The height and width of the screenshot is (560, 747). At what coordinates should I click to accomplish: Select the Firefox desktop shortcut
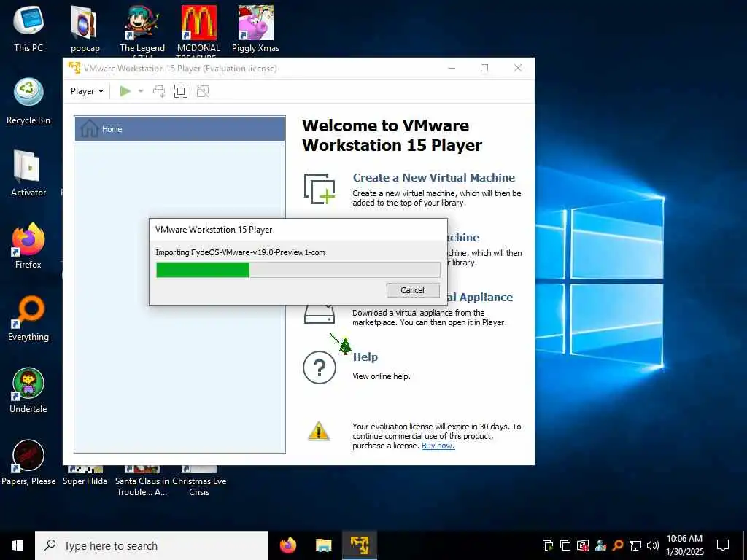28,246
